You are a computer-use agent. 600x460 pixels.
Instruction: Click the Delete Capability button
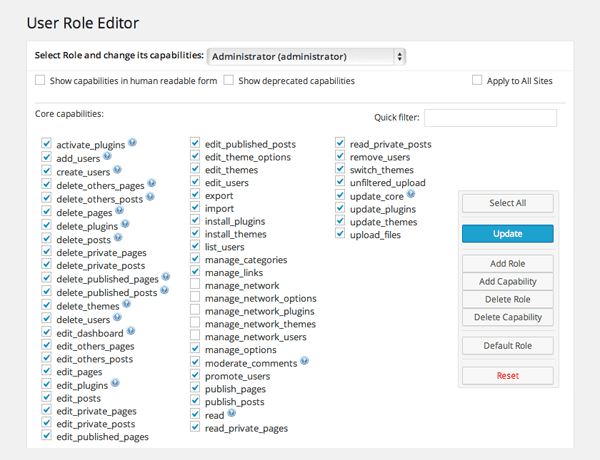coord(507,317)
